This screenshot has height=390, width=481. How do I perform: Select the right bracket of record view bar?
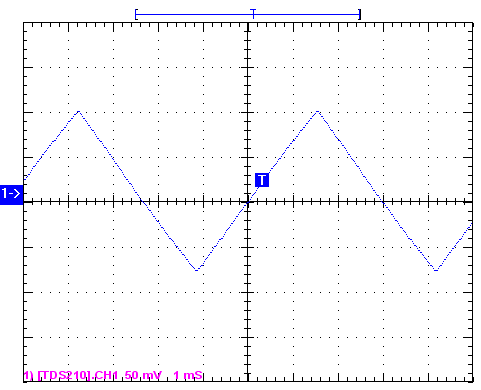tap(359, 15)
